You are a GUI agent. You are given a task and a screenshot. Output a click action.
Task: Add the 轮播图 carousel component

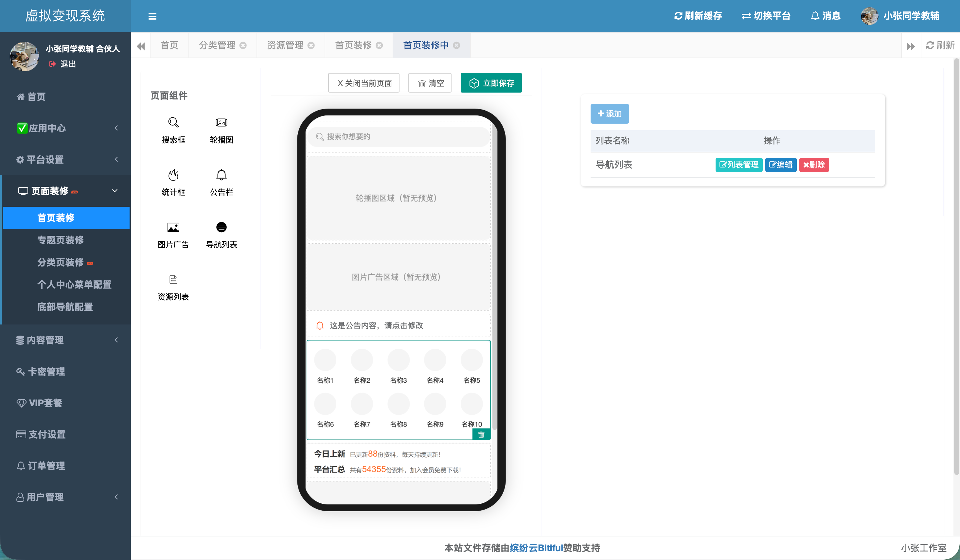pos(221,130)
